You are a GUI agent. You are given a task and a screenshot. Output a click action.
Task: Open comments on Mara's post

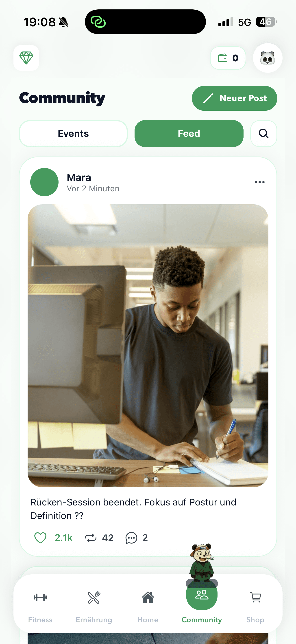coord(131,538)
